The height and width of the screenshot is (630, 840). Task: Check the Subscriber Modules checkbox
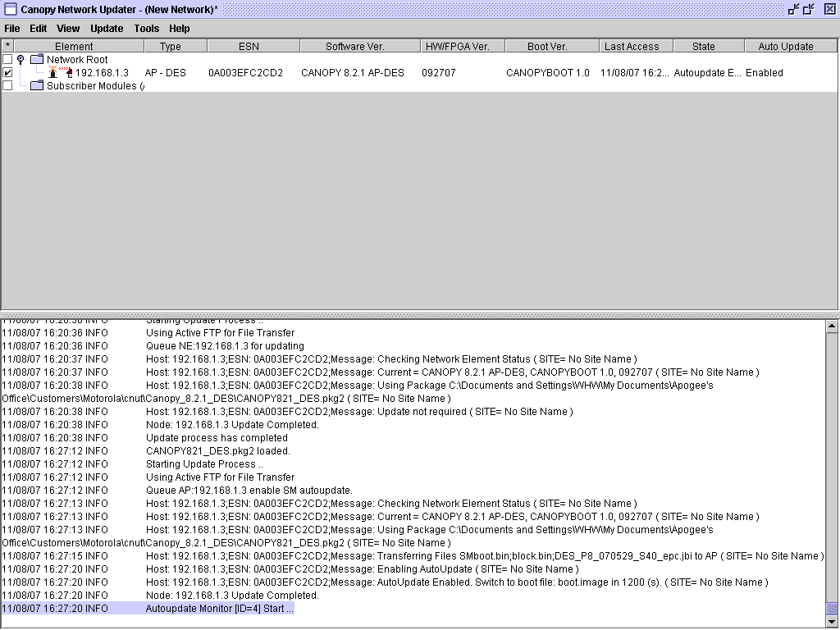coord(8,86)
